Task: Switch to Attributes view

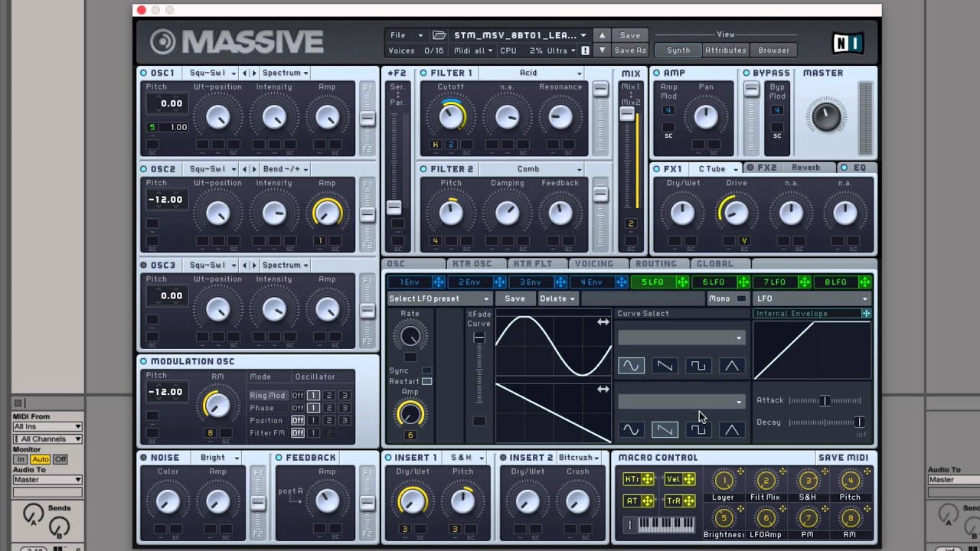Action: pos(725,51)
